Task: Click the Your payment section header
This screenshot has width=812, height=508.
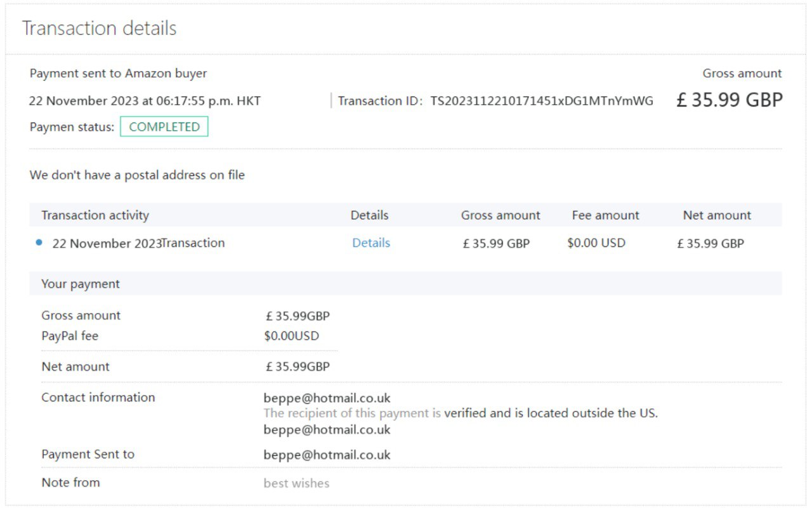Action: [x=81, y=284]
